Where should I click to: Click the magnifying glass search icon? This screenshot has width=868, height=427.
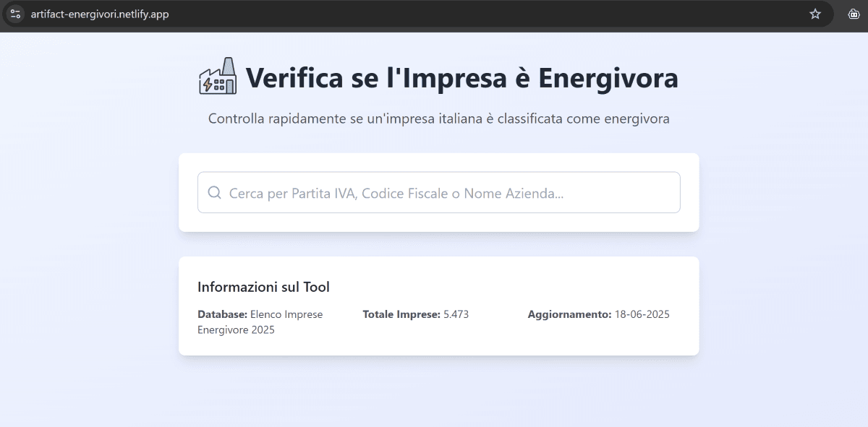click(214, 193)
